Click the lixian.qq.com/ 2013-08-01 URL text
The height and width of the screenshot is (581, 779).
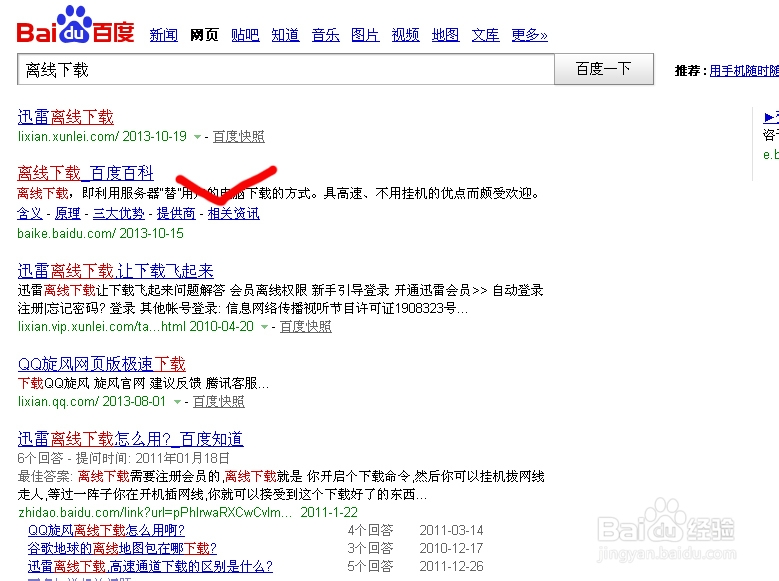click(92, 402)
